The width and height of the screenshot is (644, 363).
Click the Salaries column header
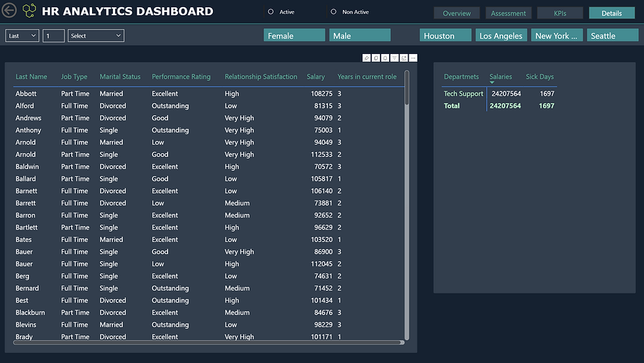click(x=501, y=76)
